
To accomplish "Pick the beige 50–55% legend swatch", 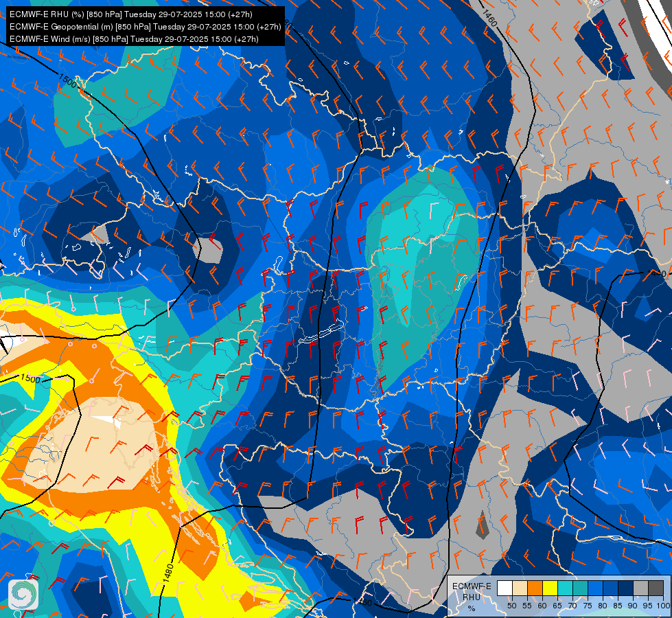I will pos(520,588).
